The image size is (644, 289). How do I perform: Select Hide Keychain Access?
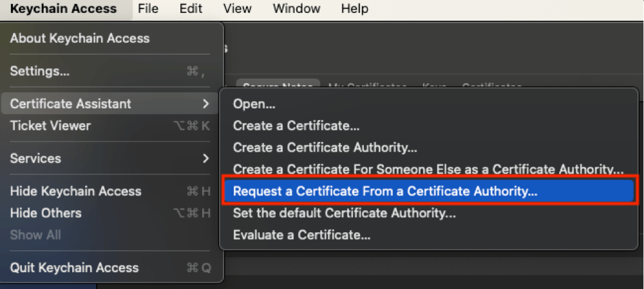click(x=109, y=191)
